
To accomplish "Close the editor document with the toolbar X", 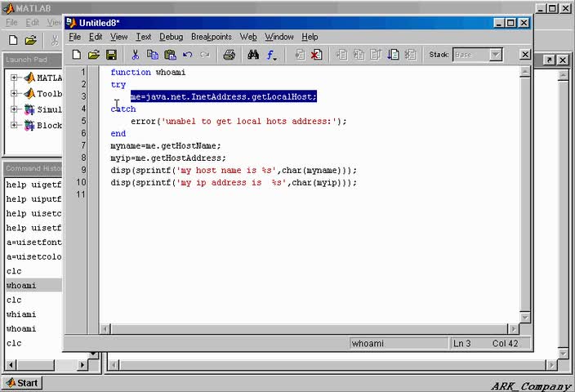I will pyautogui.click(x=525, y=55).
